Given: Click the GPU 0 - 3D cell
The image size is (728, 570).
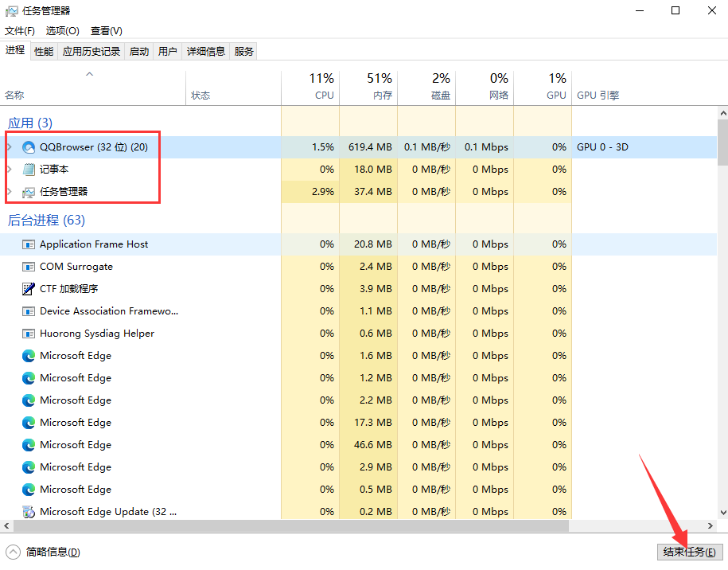Looking at the screenshot, I should pyautogui.click(x=602, y=147).
